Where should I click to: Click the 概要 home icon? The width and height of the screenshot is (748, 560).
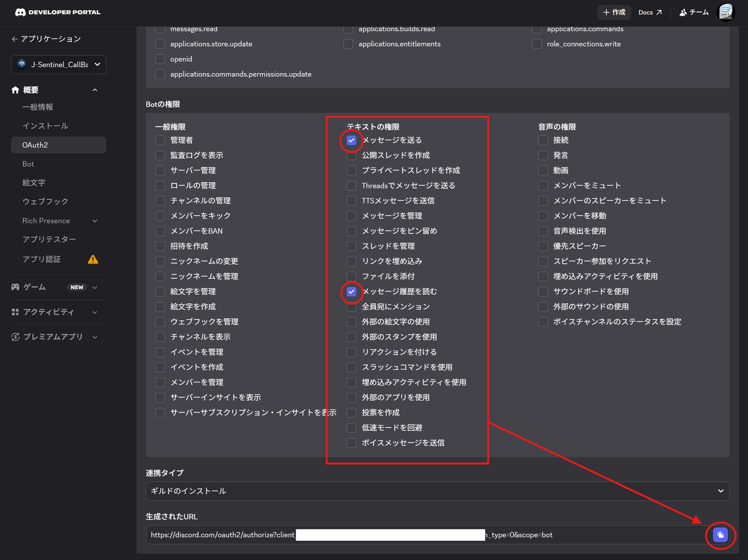15,90
